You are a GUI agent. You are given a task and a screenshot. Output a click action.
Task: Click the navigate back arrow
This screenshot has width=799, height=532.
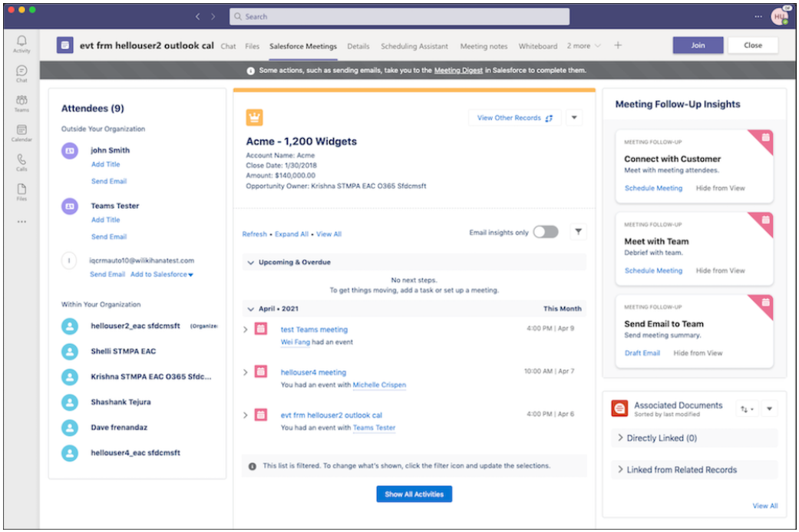click(x=198, y=16)
